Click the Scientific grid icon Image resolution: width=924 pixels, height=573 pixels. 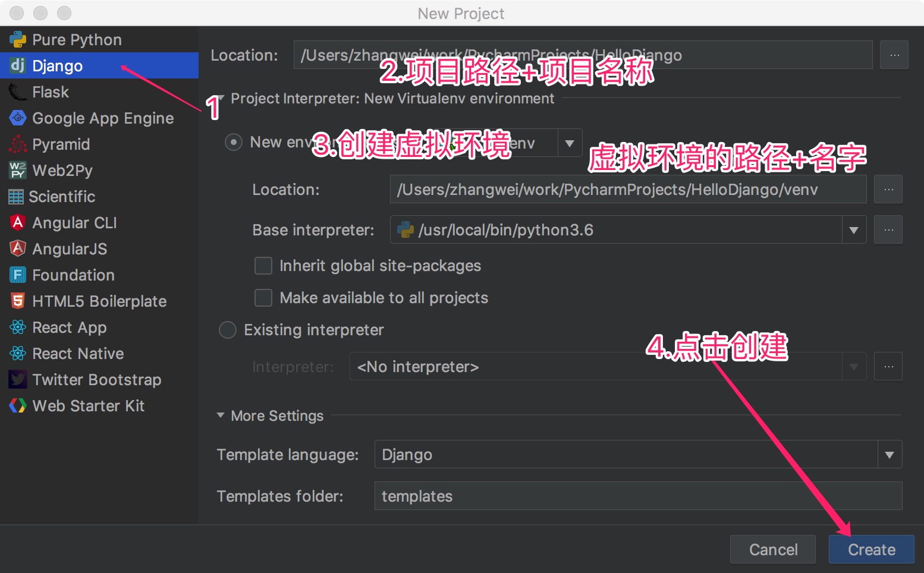pyautogui.click(x=16, y=197)
